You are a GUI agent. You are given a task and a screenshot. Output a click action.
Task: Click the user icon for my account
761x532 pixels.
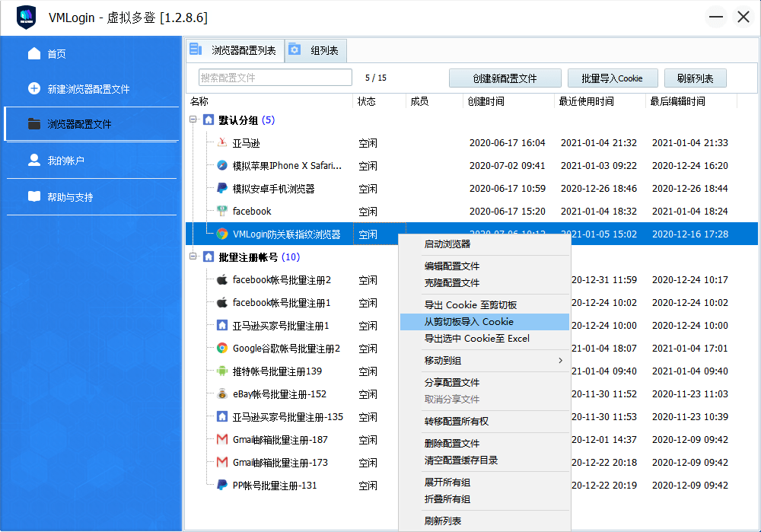[34, 160]
